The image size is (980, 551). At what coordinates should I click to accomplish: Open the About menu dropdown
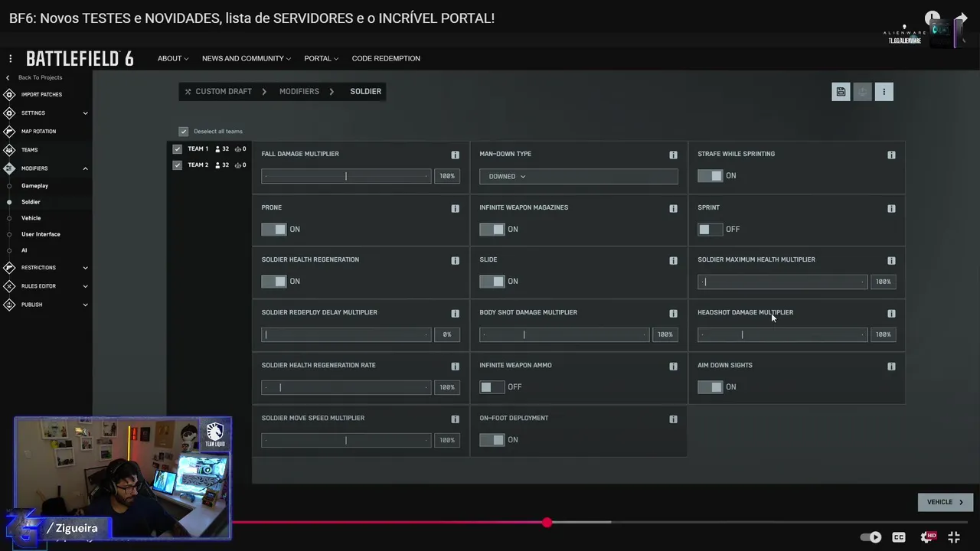[173, 58]
